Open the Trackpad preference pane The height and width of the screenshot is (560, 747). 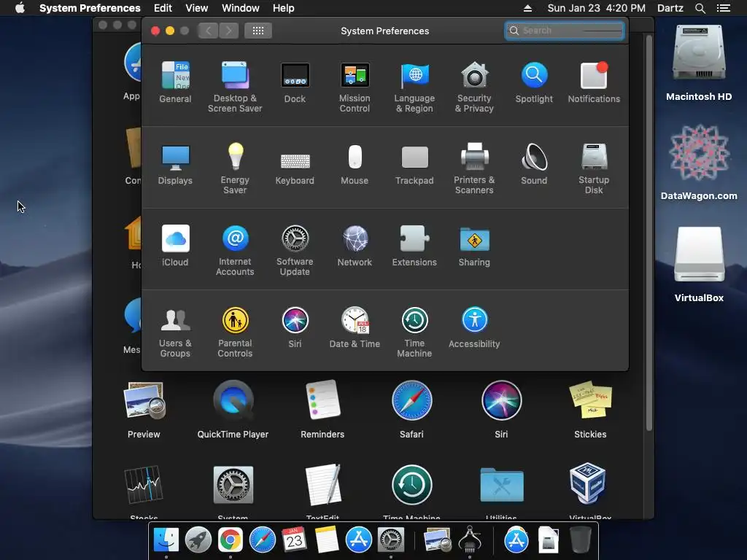(414, 164)
